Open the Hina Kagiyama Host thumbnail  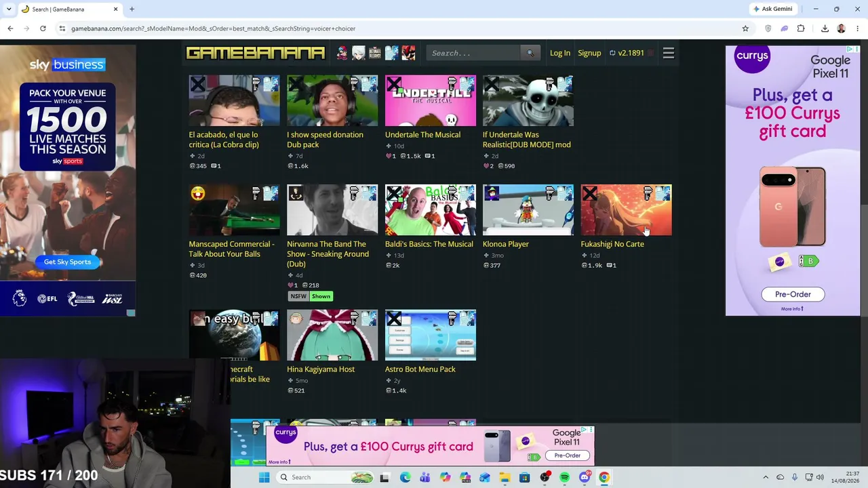point(332,335)
